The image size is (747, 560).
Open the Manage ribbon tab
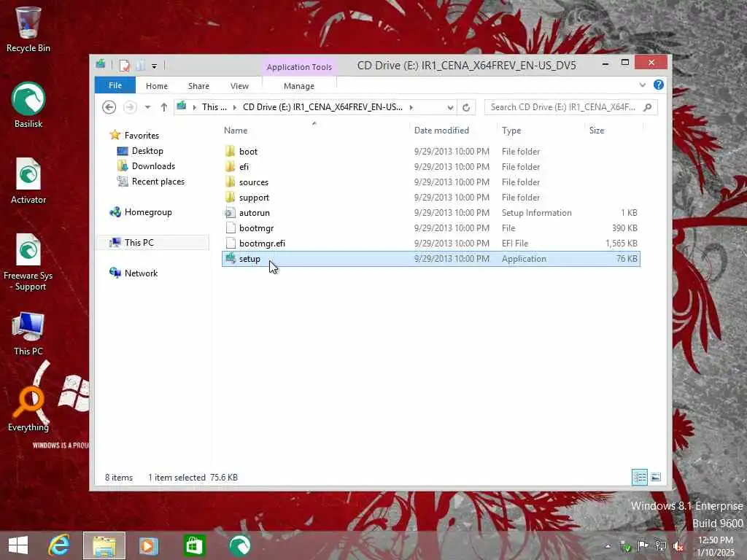pyautogui.click(x=298, y=86)
